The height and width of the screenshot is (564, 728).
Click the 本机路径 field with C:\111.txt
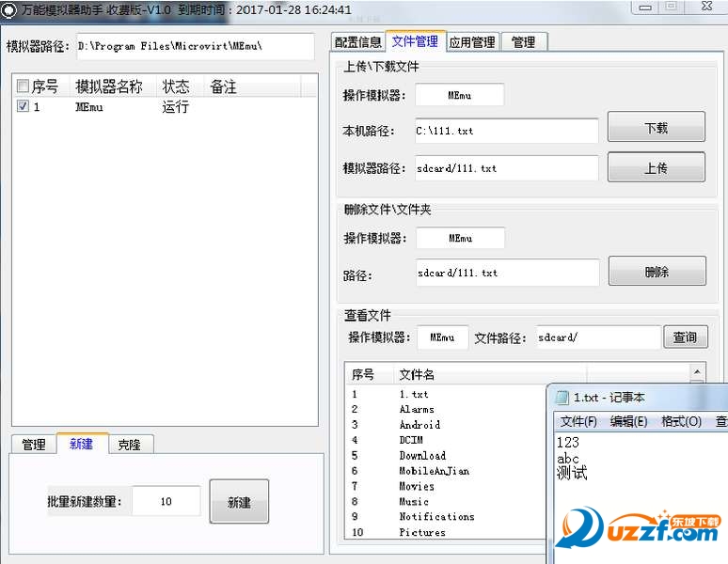click(x=505, y=132)
